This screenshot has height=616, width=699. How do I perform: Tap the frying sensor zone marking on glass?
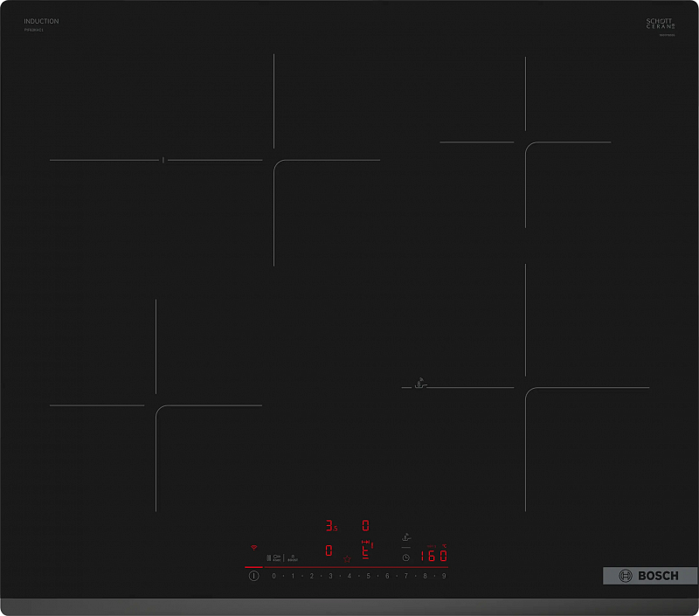point(419,382)
